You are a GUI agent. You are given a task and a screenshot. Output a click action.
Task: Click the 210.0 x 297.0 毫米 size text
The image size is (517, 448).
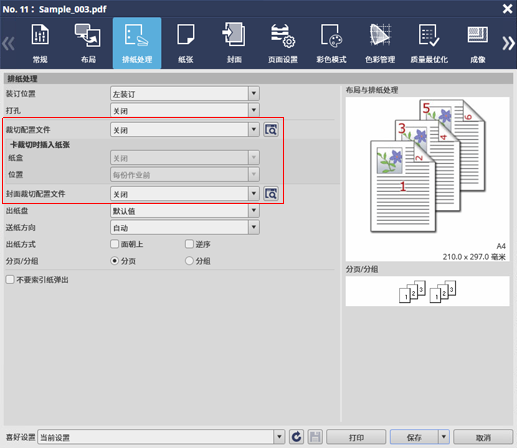474,257
